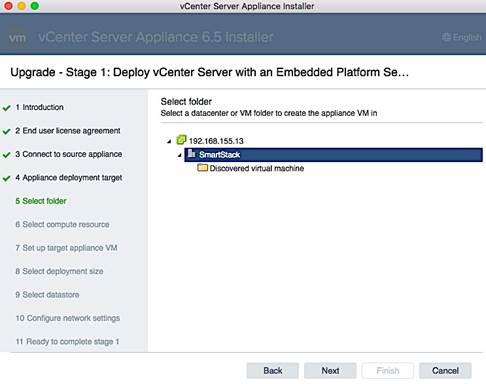This screenshot has height=384, width=486.
Task: Click the Next button
Action: [x=330, y=370]
